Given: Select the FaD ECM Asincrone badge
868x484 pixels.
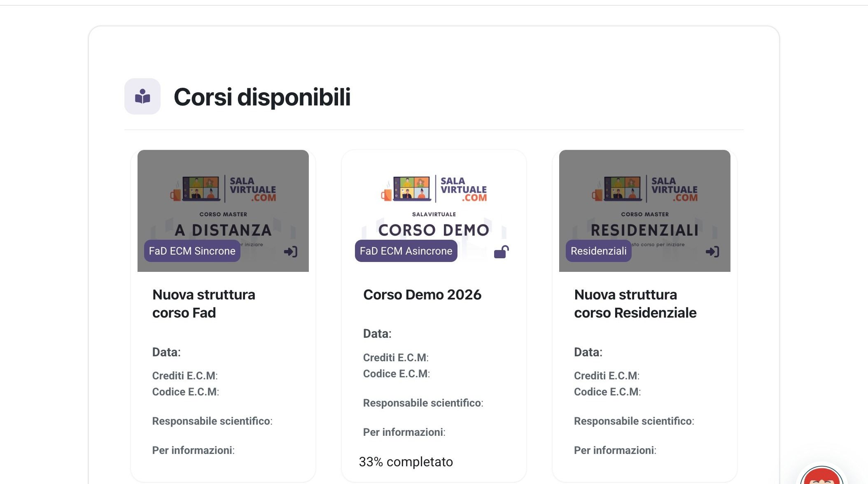Looking at the screenshot, I should point(406,251).
